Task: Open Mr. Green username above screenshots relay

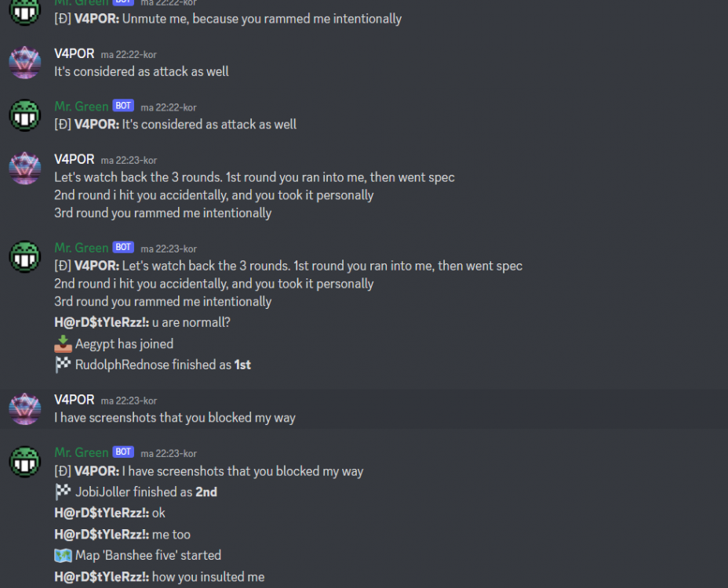Action: pyautogui.click(x=82, y=452)
